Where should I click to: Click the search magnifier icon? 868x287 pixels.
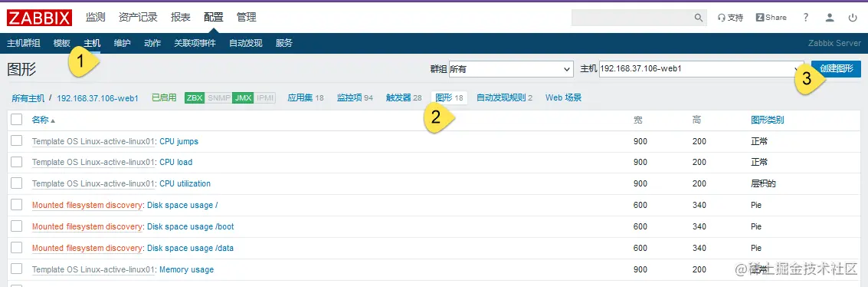click(699, 18)
